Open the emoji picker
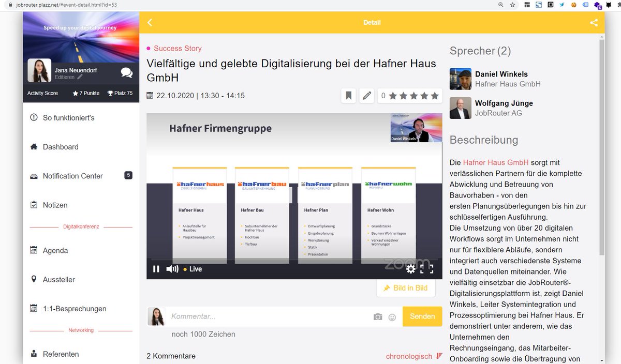This screenshot has height=364, width=621. (392, 317)
